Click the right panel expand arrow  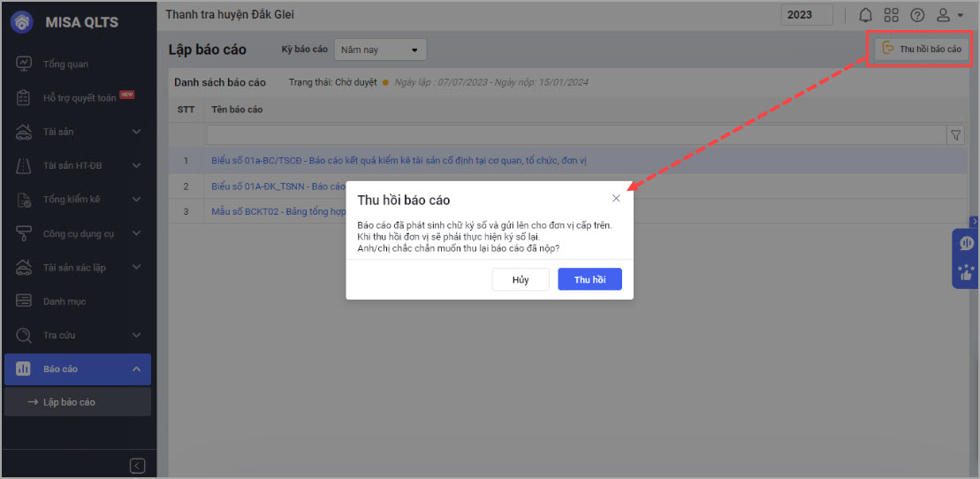[975, 221]
